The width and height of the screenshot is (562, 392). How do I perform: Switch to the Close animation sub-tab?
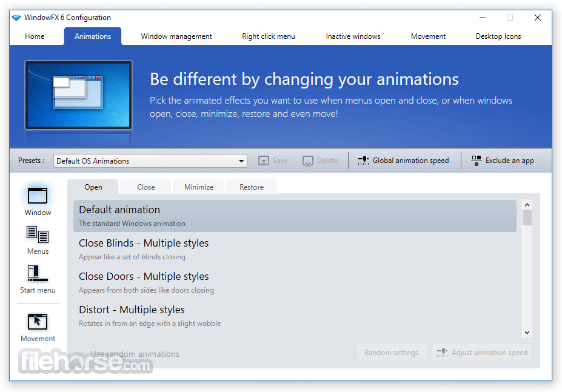(146, 187)
